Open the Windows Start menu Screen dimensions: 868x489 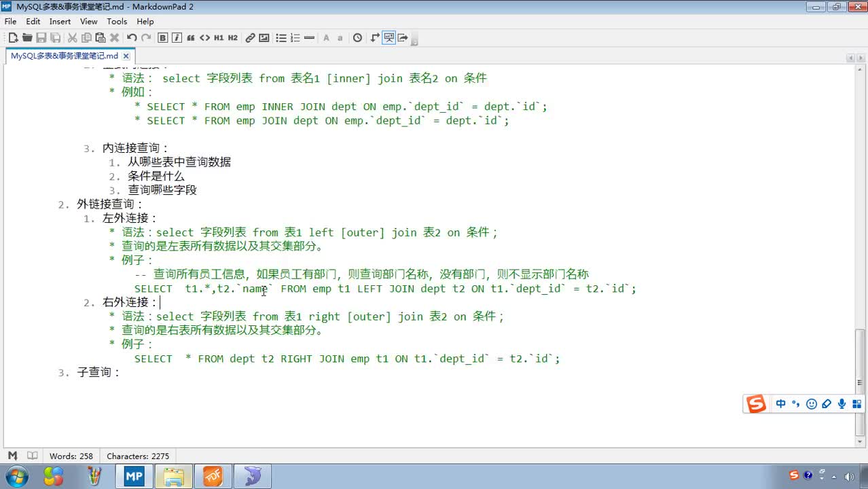point(16,476)
